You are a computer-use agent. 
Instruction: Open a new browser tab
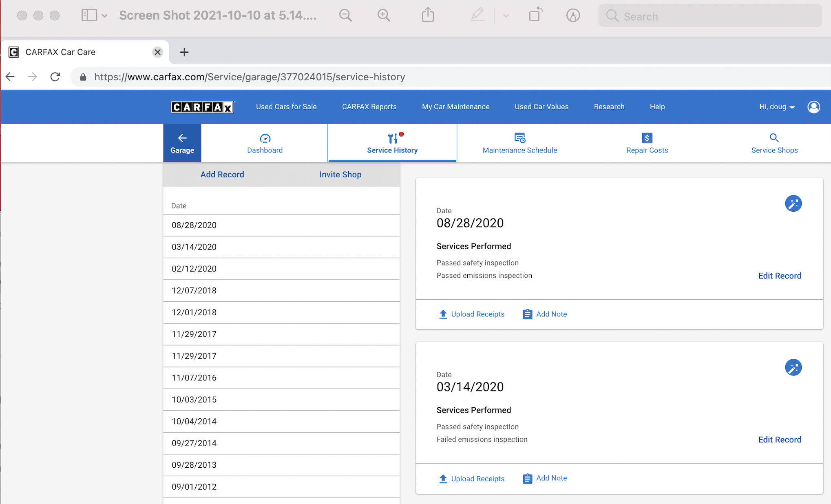(184, 52)
